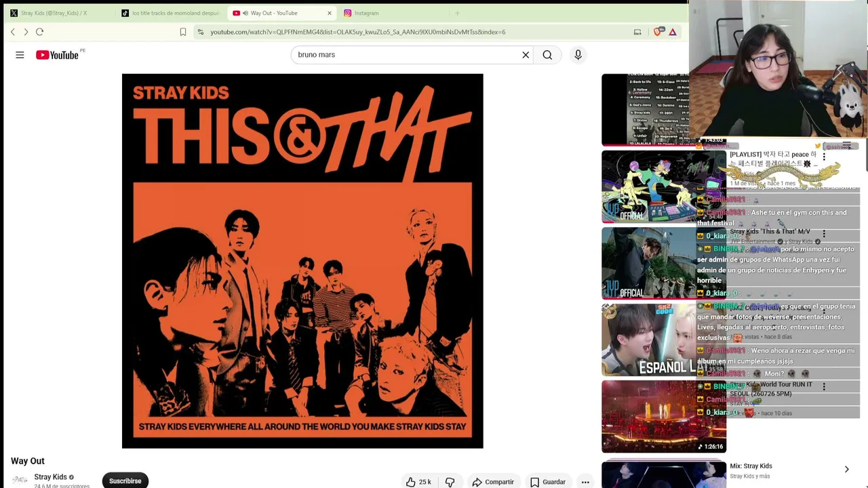Open the Stray Kids channel avatar
The height and width of the screenshot is (488, 868).
click(x=20, y=480)
